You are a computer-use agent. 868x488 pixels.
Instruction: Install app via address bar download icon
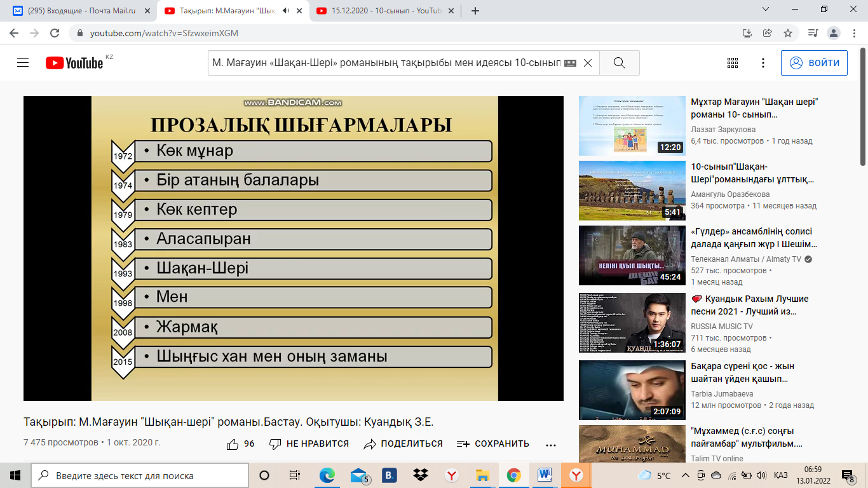tap(747, 33)
